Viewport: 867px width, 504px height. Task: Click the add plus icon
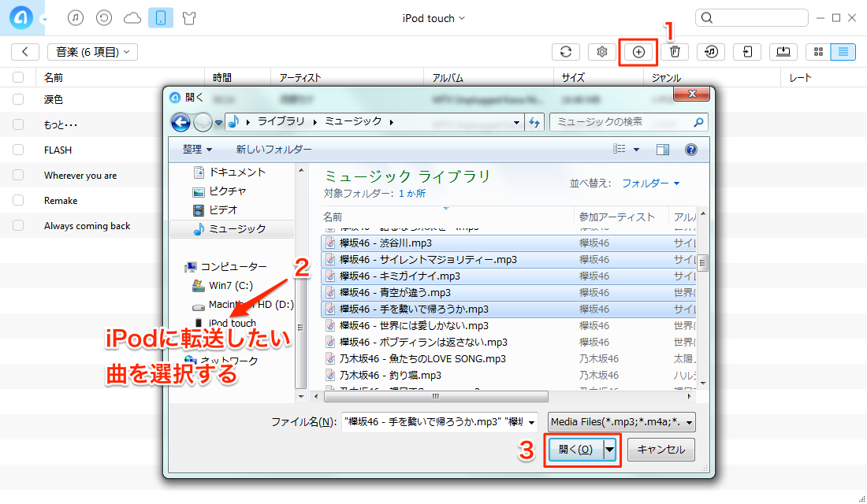(638, 52)
